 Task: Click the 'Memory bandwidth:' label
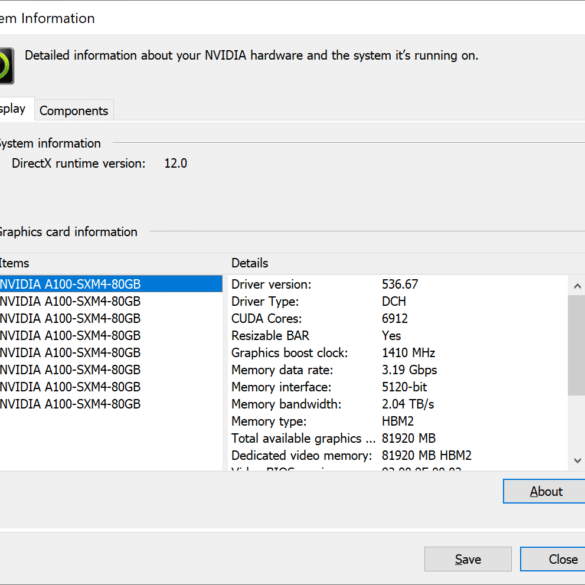pyautogui.click(x=286, y=404)
